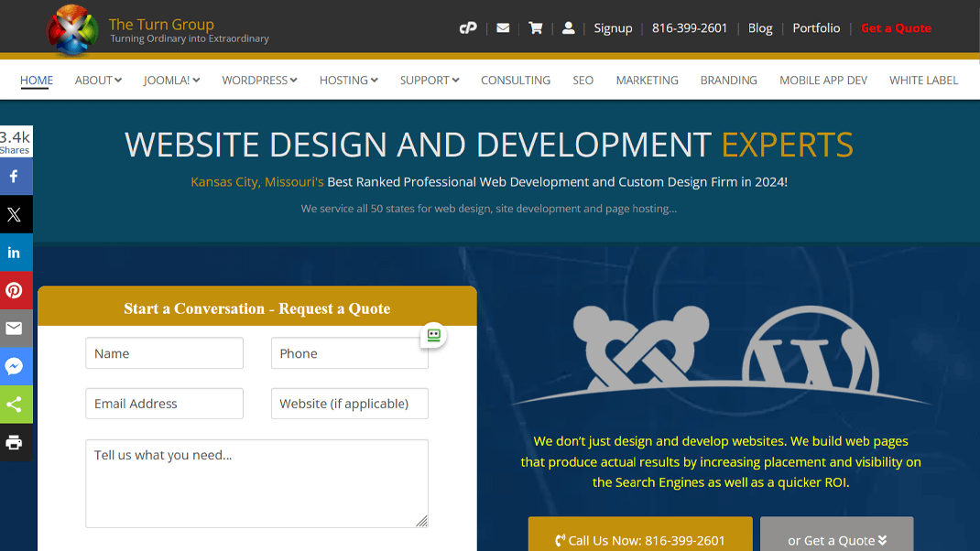980x551 pixels.
Task: Open the envelope email icon in header
Action: tap(503, 28)
